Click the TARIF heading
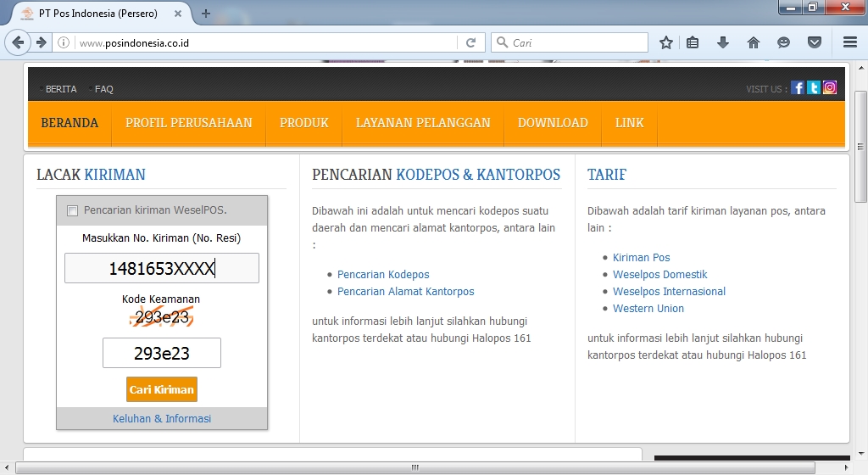This screenshot has width=868, height=475. [x=607, y=175]
